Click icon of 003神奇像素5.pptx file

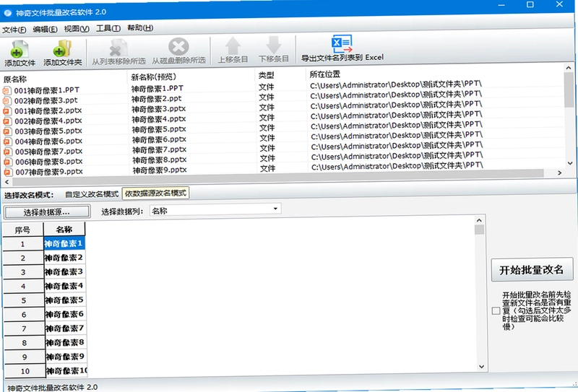(x=7, y=131)
